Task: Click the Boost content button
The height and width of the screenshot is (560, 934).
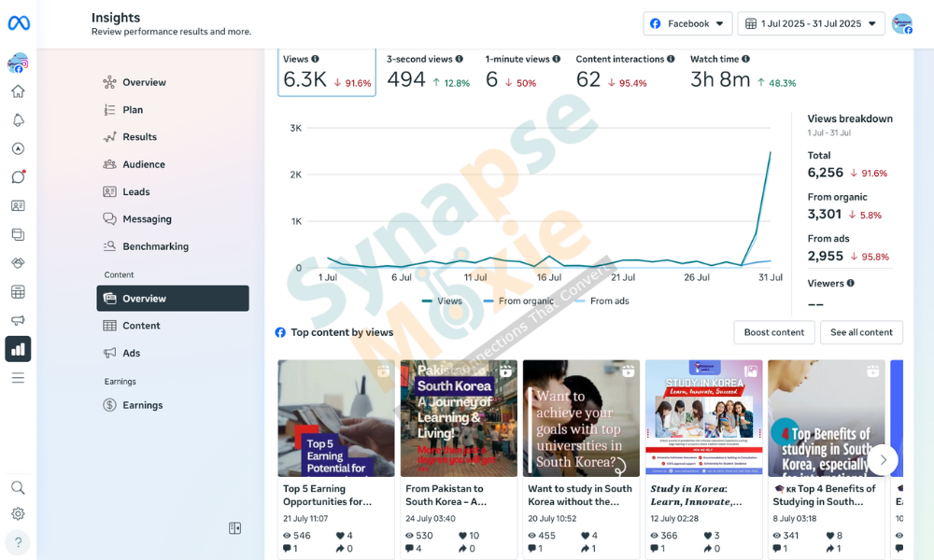Action: pos(773,332)
